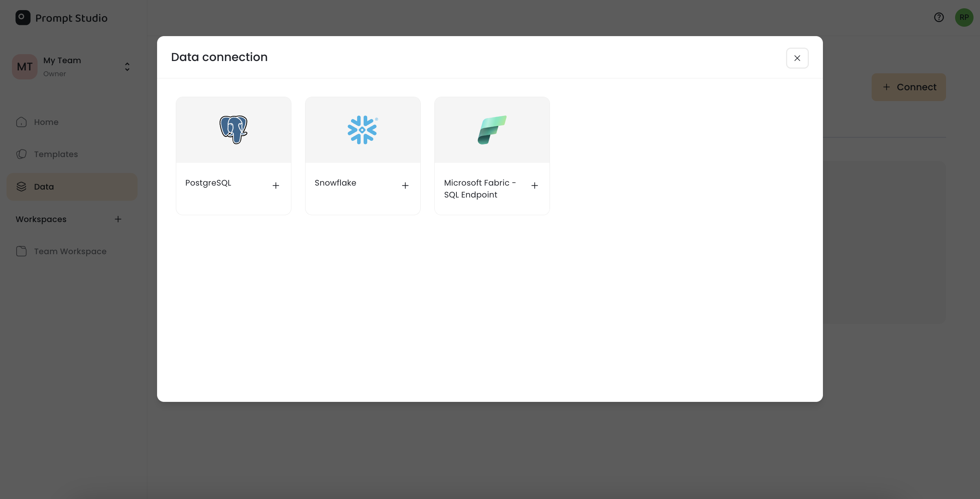Open the help question mark icon
This screenshot has height=499, width=980.
(939, 17)
